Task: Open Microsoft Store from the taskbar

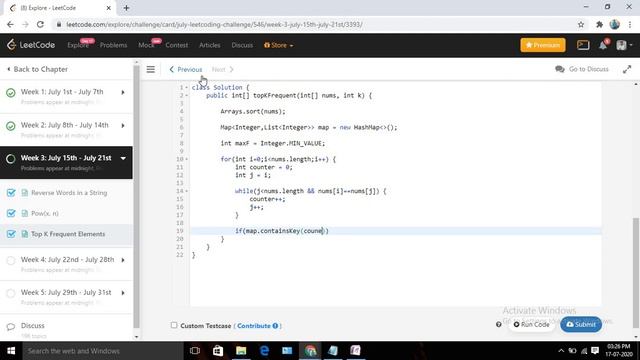Action: coord(218,351)
